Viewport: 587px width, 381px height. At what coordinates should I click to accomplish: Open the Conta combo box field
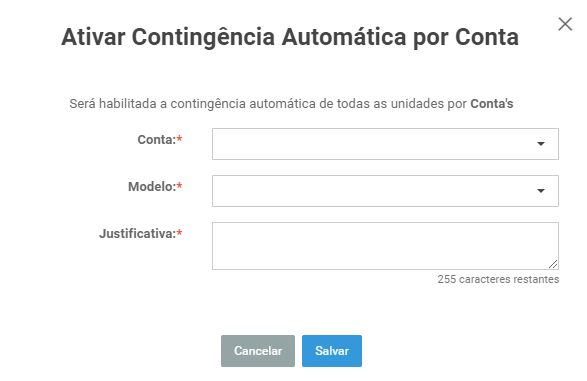tap(385, 144)
